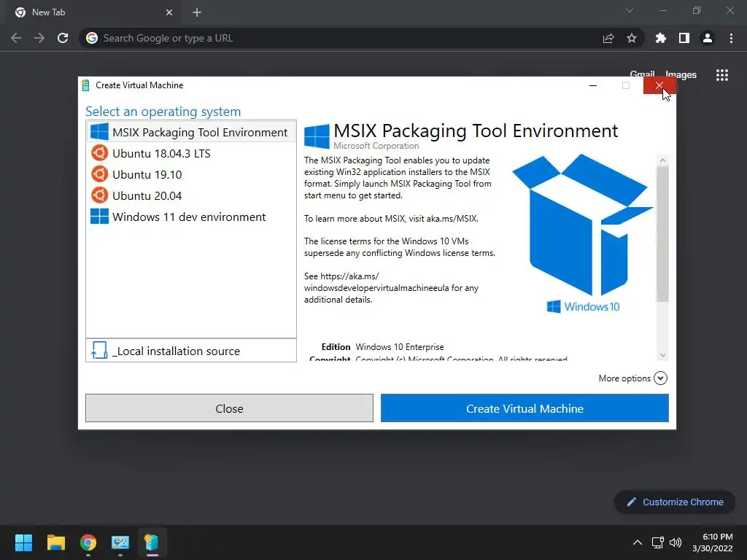The image size is (747, 560).
Task: Open the Chrome profile avatar
Action: [x=708, y=38]
